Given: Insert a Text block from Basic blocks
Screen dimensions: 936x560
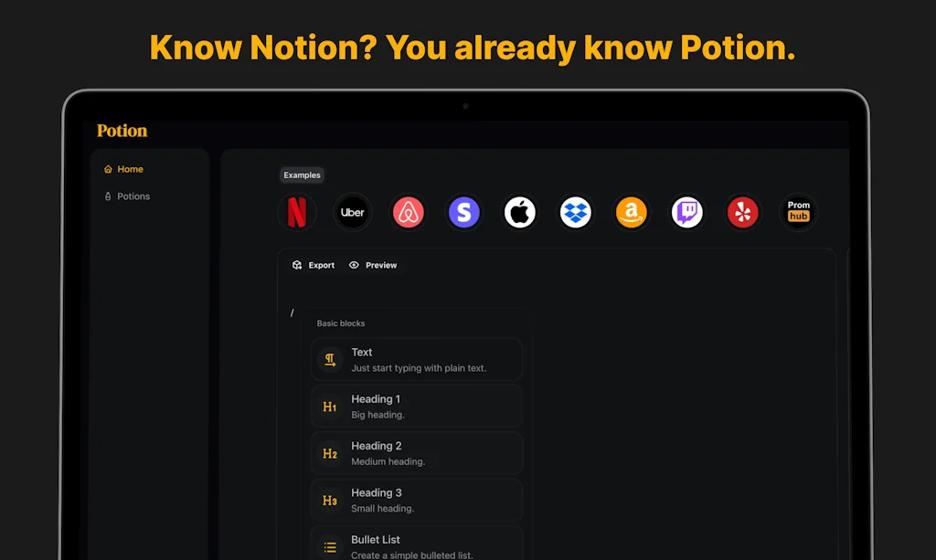Looking at the screenshot, I should tap(416, 359).
